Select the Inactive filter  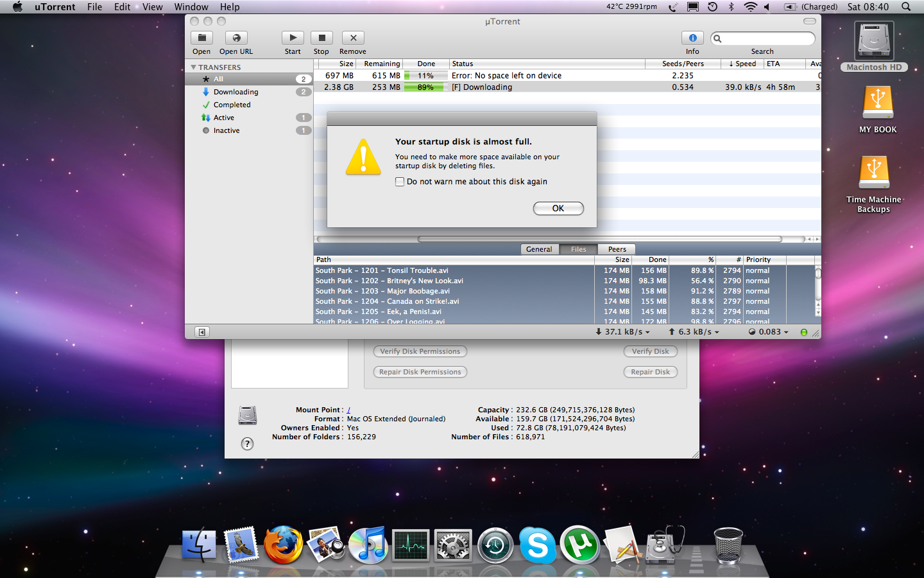click(249, 130)
